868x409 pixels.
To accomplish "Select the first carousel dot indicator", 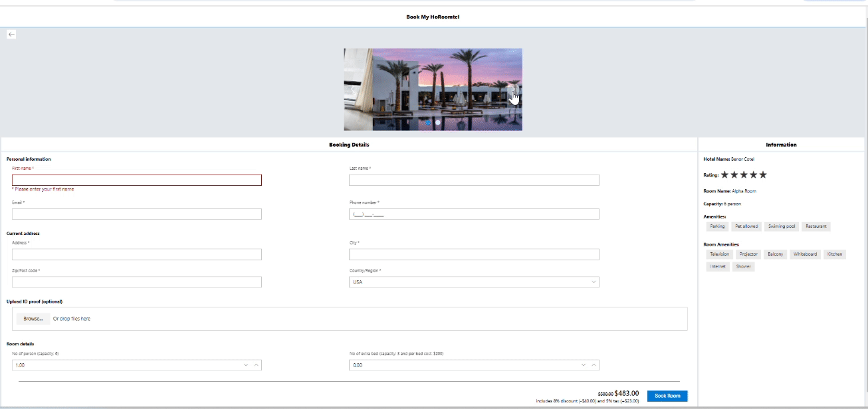I will tap(428, 123).
